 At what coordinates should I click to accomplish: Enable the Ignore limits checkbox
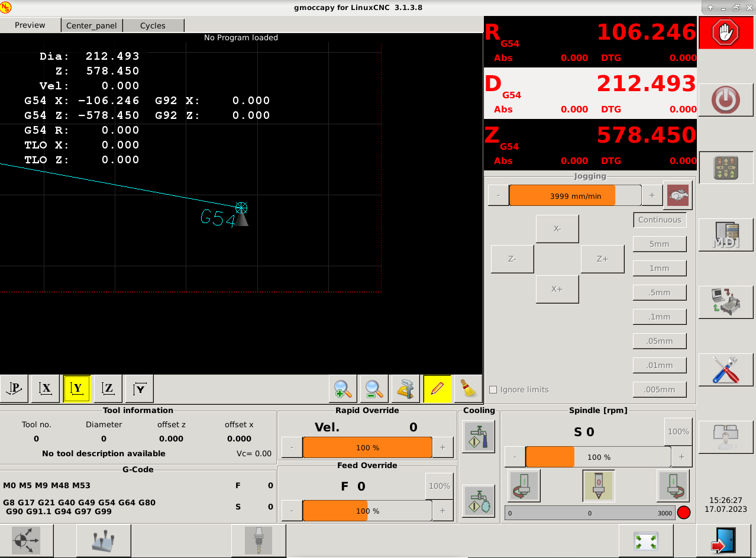pos(493,390)
